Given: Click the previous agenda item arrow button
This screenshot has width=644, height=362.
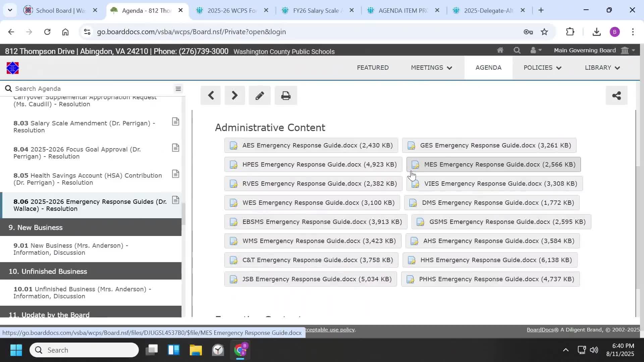Looking at the screenshot, I should click(x=211, y=96).
